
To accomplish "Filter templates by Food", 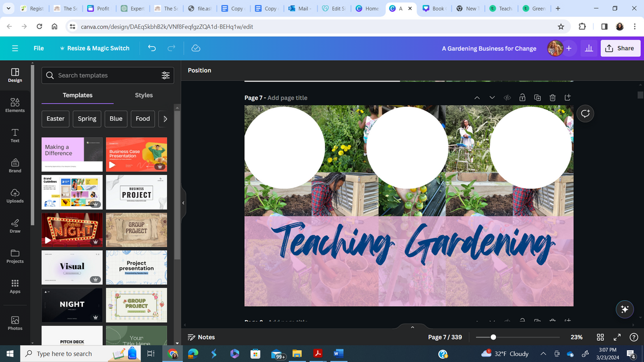I will tap(143, 118).
